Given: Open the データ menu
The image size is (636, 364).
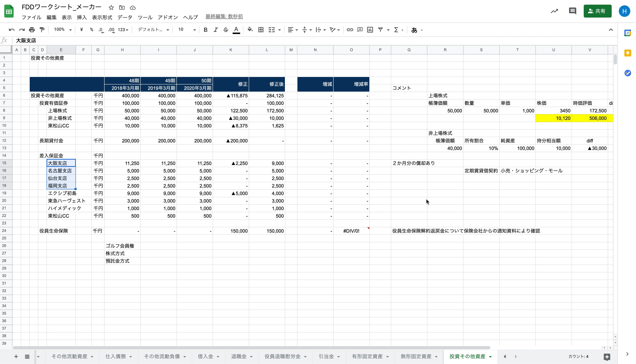Looking at the screenshot, I should [125, 17].
